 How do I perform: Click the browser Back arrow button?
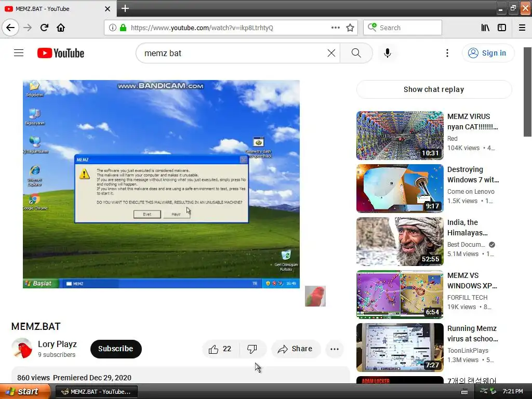pos(10,28)
